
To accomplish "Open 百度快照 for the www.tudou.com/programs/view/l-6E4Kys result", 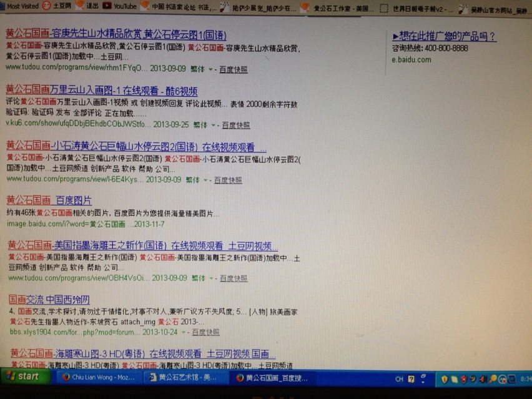I will (228, 180).
